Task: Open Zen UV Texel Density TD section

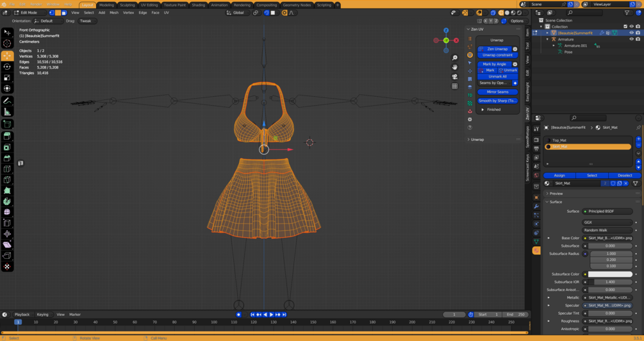Action: (x=470, y=96)
